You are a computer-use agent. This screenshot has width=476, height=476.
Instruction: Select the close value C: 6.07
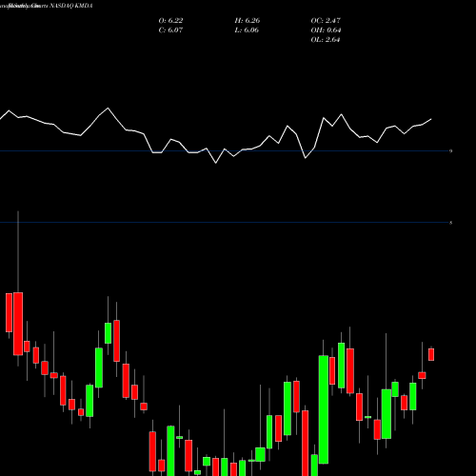[170, 30]
